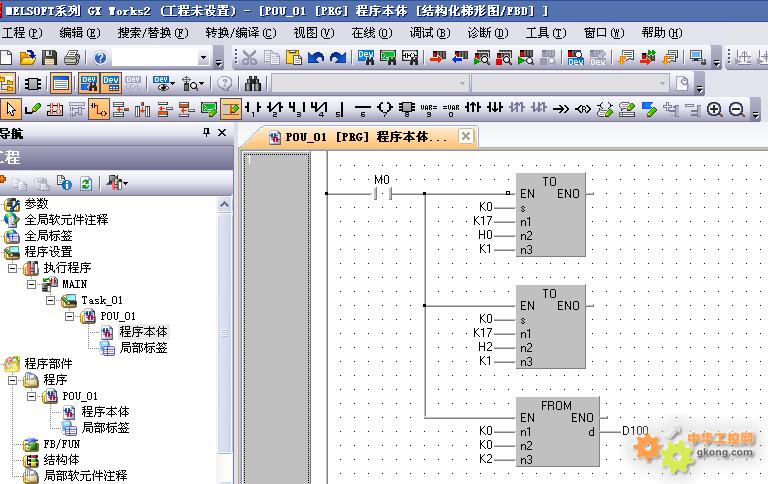768x484 pixels.
Task: Collapse the MAIN tree node
Action: (31, 284)
